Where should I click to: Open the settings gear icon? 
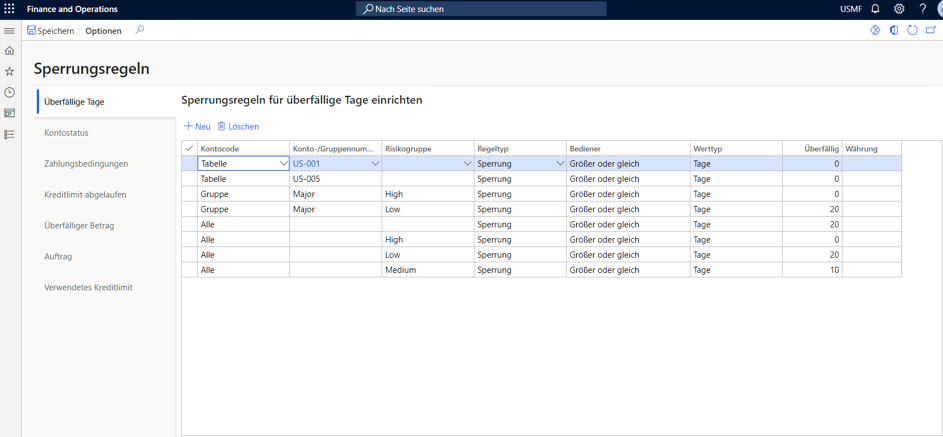point(899,9)
